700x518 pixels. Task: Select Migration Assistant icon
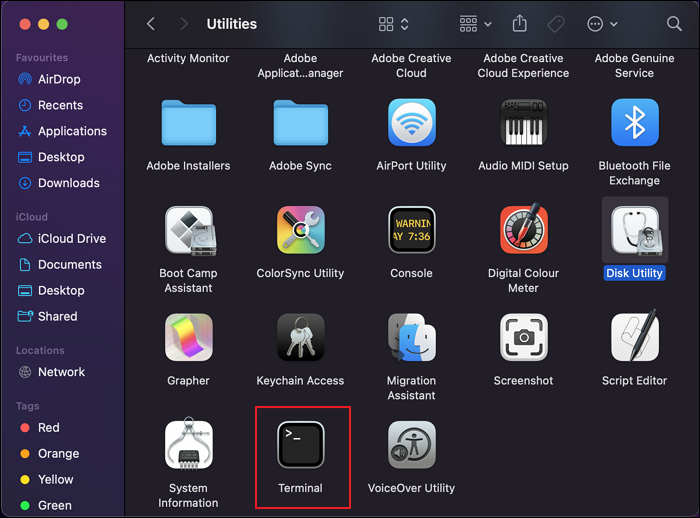pos(412,337)
